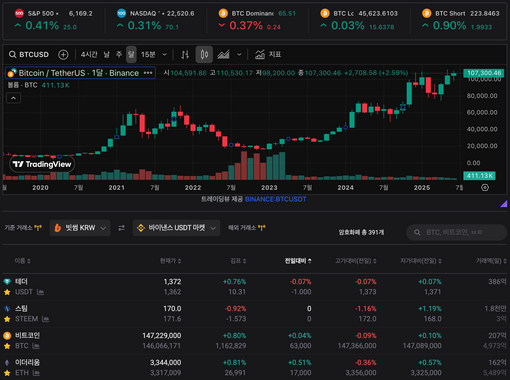Add symbol with plus circle icon
This screenshot has height=380, width=510.
[63, 54]
